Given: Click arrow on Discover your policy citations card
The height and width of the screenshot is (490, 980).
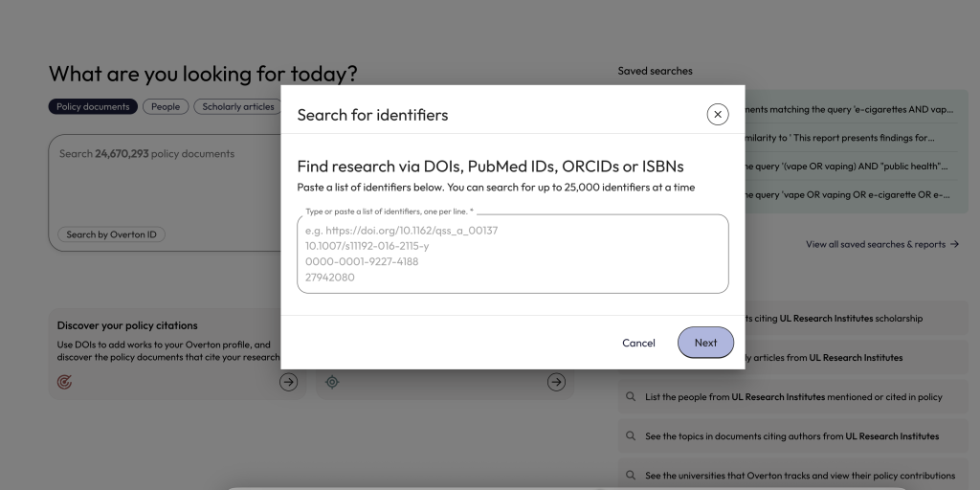Looking at the screenshot, I should [288, 382].
